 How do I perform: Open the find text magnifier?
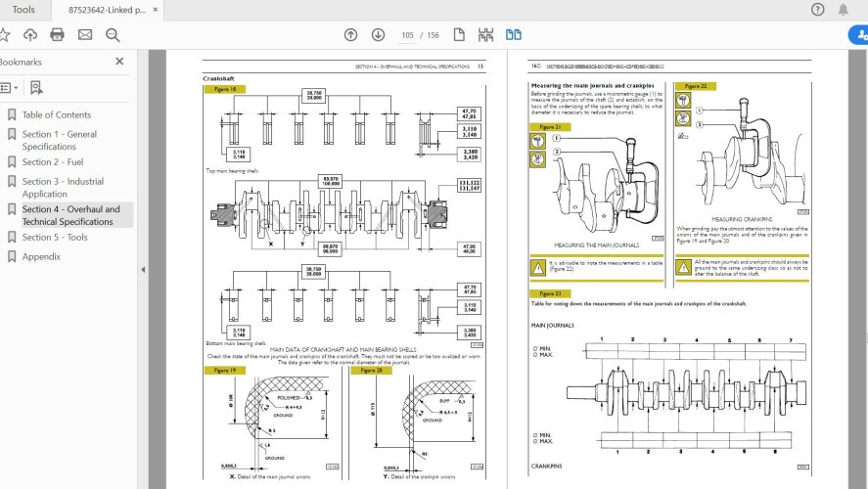pos(113,35)
